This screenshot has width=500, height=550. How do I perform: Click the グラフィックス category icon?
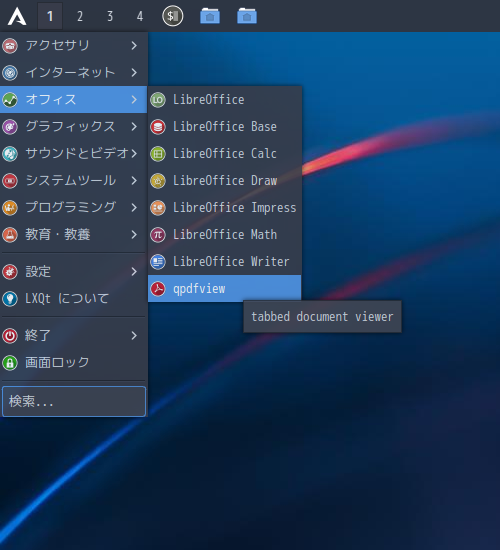pyautogui.click(x=10, y=127)
